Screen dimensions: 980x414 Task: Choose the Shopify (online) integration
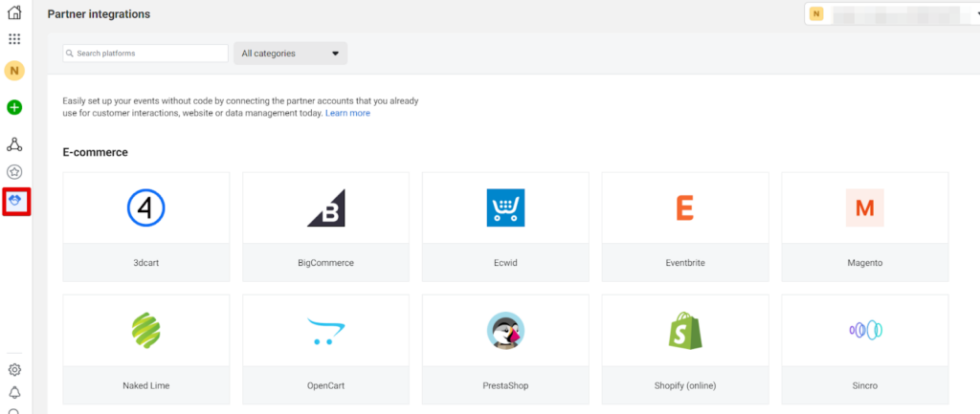(684, 348)
